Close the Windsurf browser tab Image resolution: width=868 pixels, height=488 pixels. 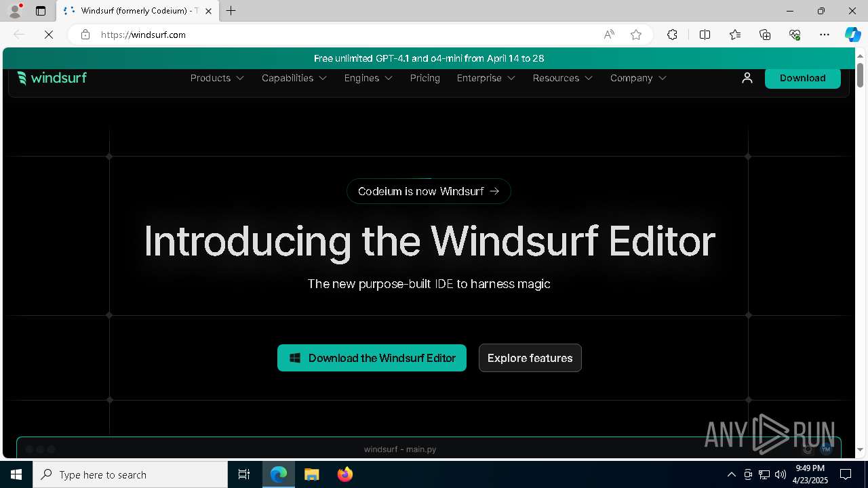click(209, 11)
